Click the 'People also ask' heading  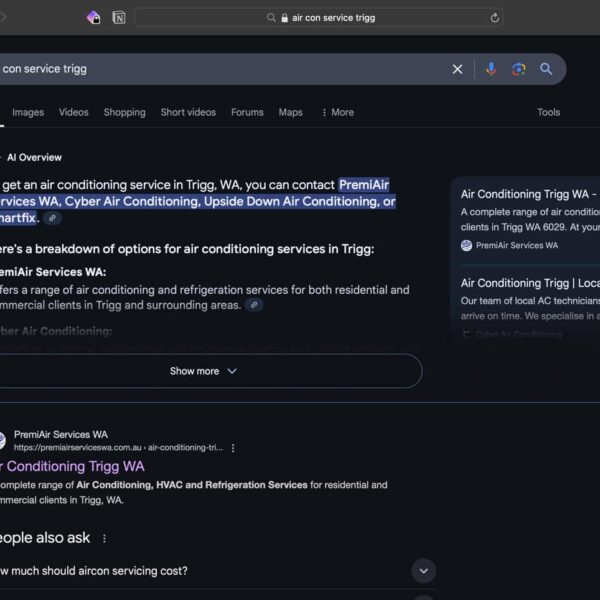tap(45, 538)
